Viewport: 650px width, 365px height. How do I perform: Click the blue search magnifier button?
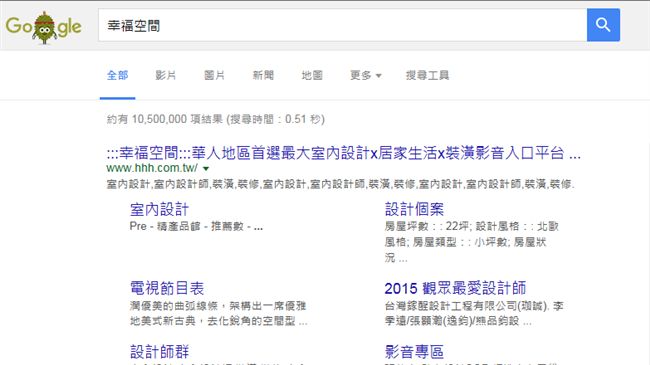coord(603,25)
